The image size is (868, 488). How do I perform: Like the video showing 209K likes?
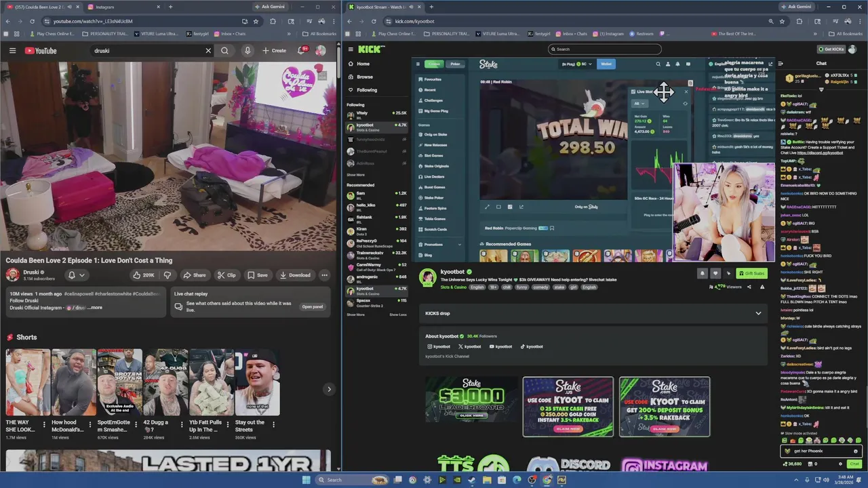tap(144, 275)
